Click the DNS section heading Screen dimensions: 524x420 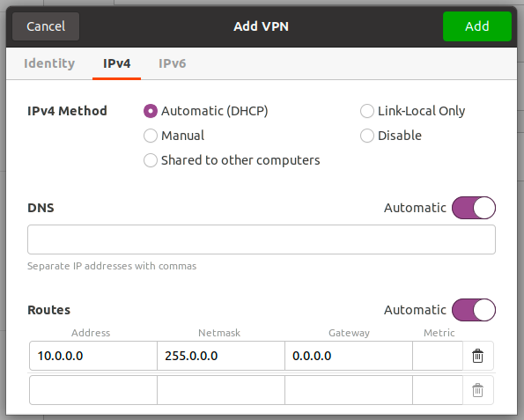pos(41,208)
